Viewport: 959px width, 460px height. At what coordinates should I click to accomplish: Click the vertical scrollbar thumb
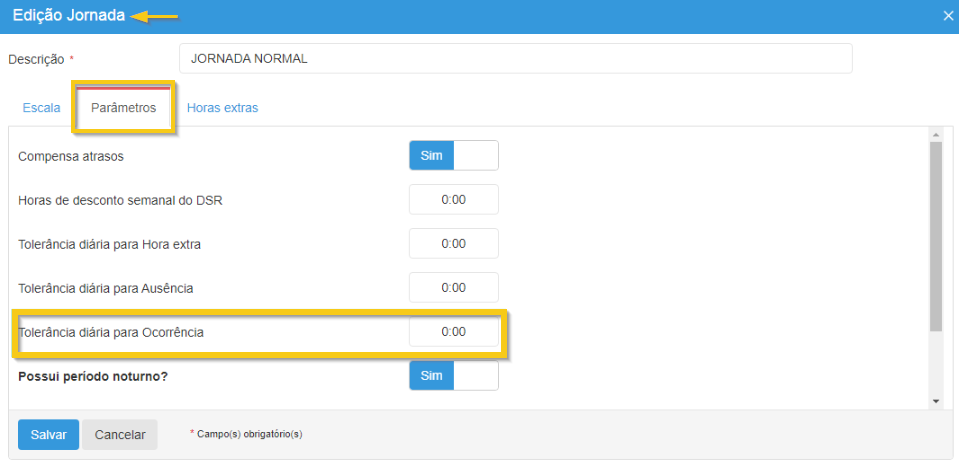pos(935,235)
